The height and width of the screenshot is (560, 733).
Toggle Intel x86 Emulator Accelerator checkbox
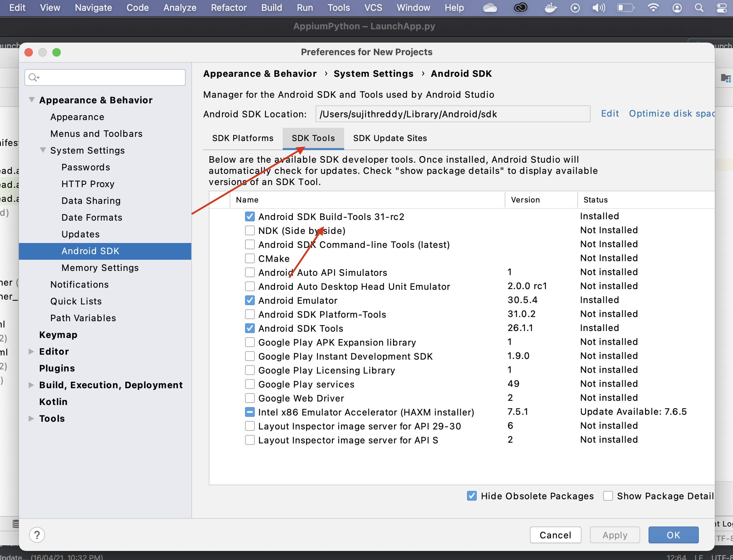pos(250,412)
